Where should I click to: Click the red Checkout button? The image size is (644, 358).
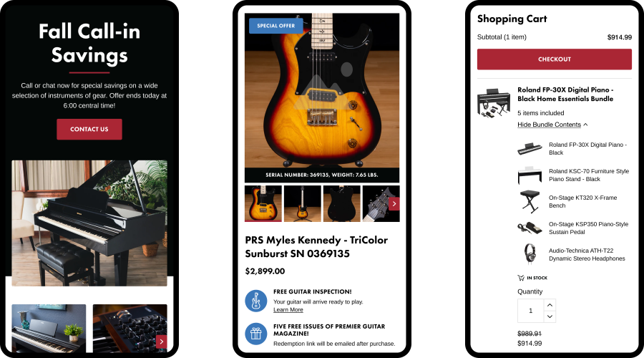point(554,59)
